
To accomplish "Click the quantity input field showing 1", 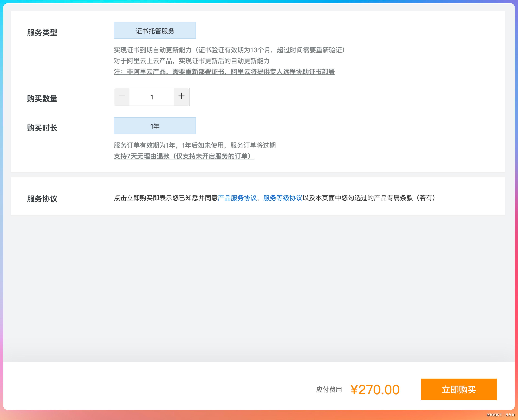I will click(152, 97).
